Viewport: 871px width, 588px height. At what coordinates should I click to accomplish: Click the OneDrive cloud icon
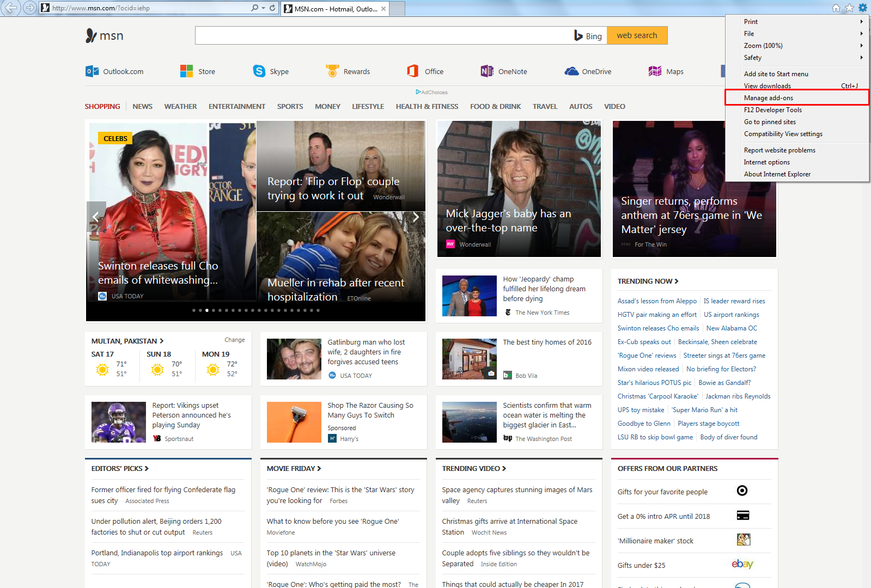pos(571,71)
